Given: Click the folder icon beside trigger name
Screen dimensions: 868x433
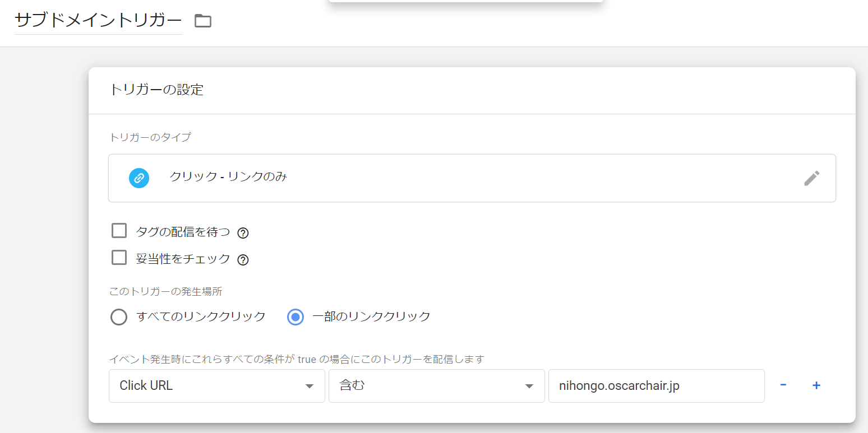Looking at the screenshot, I should point(202,21).
